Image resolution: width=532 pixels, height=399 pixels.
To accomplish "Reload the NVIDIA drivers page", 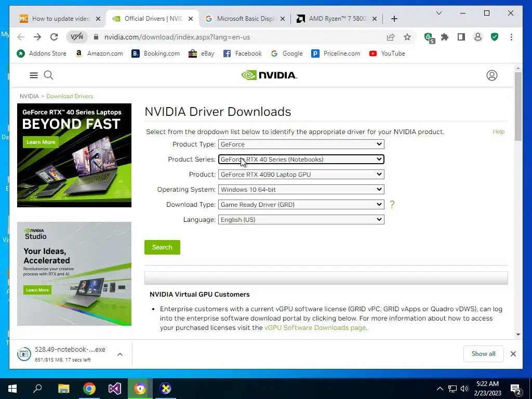I will (54, 37).
